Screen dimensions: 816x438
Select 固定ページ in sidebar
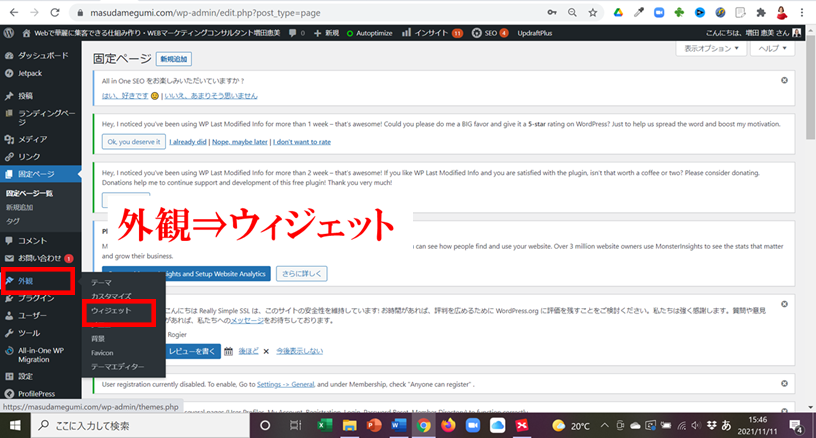pos(41,174)
